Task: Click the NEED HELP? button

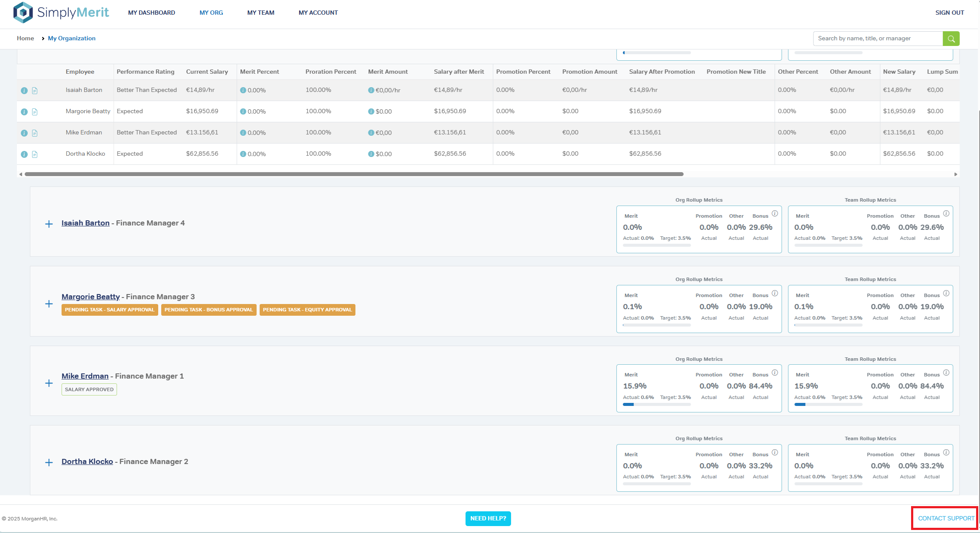Action: point(488,518)
